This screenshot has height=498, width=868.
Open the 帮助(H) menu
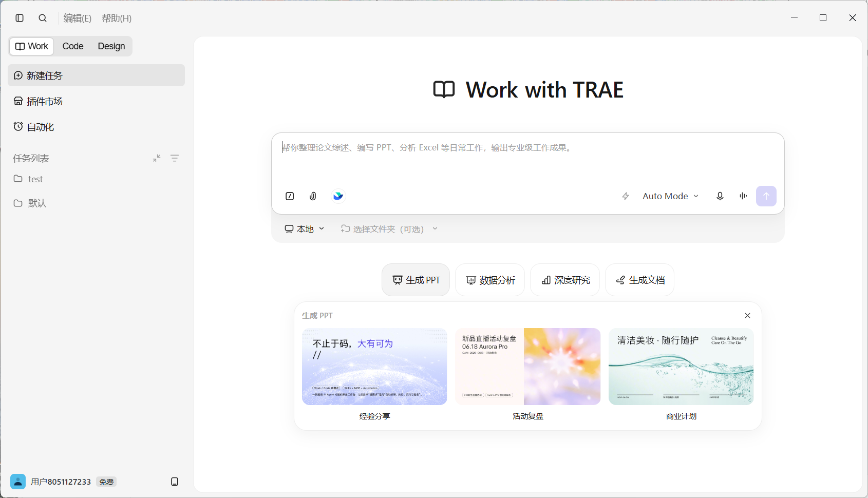117,18
